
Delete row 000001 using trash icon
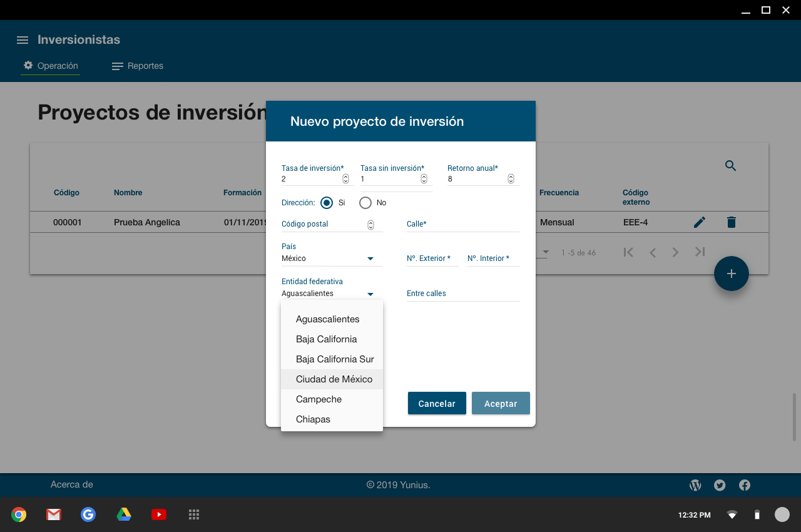tap(731, 222)
